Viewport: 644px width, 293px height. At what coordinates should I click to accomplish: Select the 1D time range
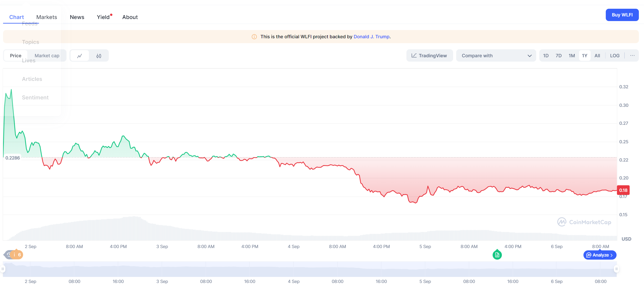[546, 55]
